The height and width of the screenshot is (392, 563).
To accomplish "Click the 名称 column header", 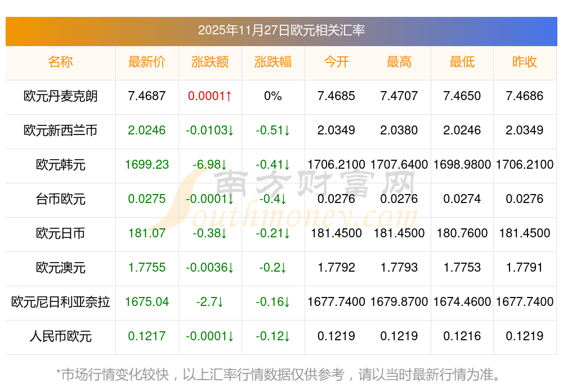I will click(x=60, y=62).
